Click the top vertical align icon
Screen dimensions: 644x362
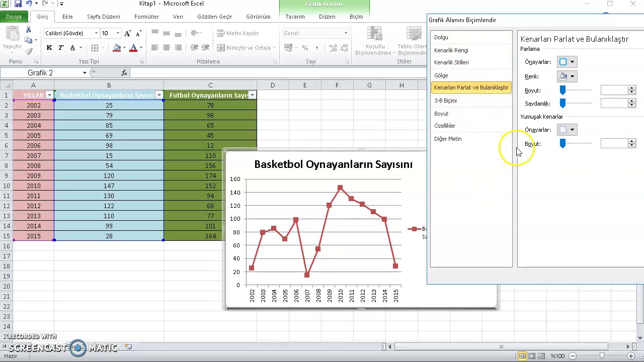pos(154,33)
